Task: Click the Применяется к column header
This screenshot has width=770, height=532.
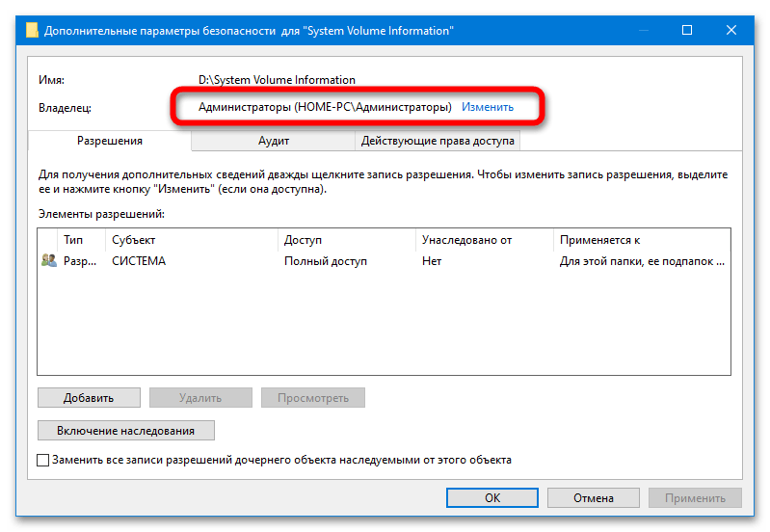Action: (x=600, y=239)
